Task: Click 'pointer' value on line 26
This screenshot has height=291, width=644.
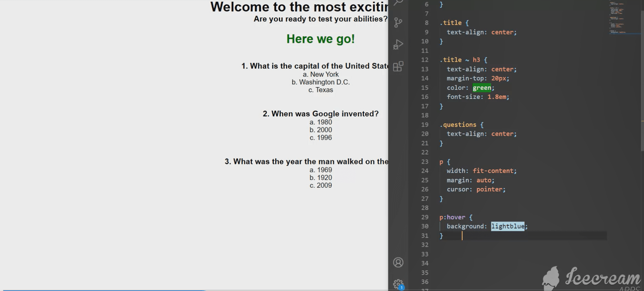Action: pos(489,189)
